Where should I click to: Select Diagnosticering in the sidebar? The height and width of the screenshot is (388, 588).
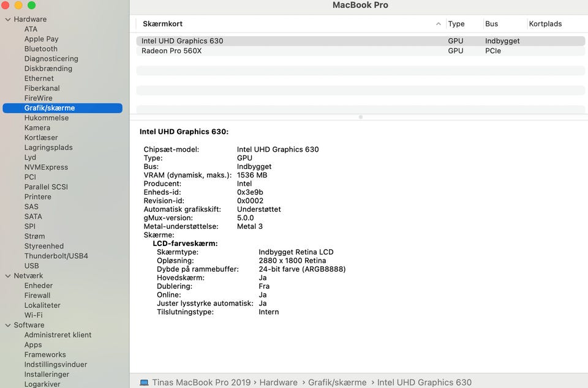51,59
